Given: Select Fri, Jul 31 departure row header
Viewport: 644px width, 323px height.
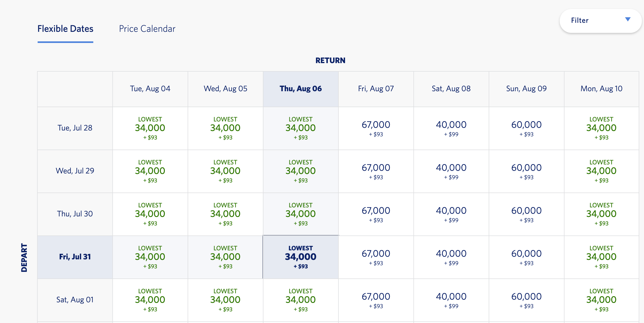Looking at the screenshot, I should pyautogui.click(x=75, y=257).
